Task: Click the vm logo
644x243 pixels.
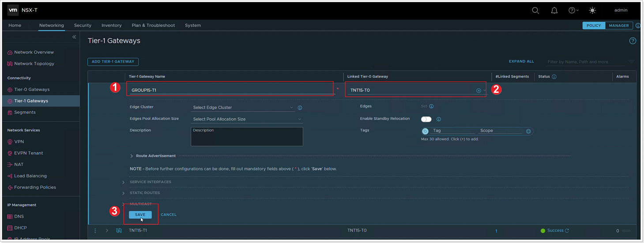Action: [x=13, y=10]
